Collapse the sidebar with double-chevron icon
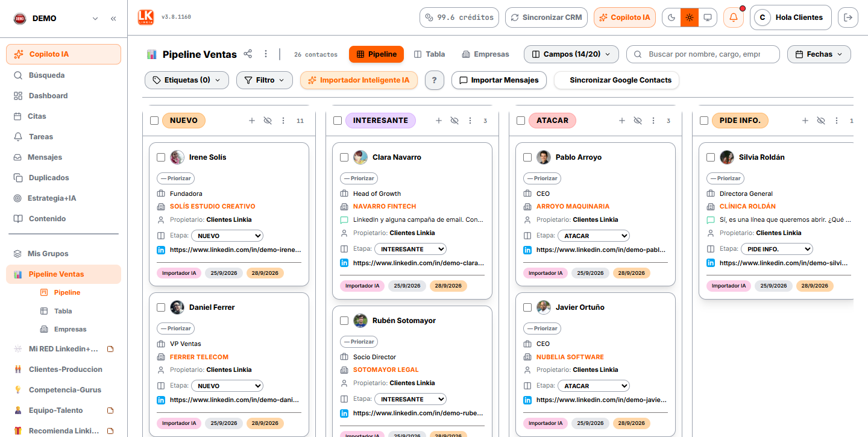Viewport: 868px width, 437px height. tap(113, 19)
